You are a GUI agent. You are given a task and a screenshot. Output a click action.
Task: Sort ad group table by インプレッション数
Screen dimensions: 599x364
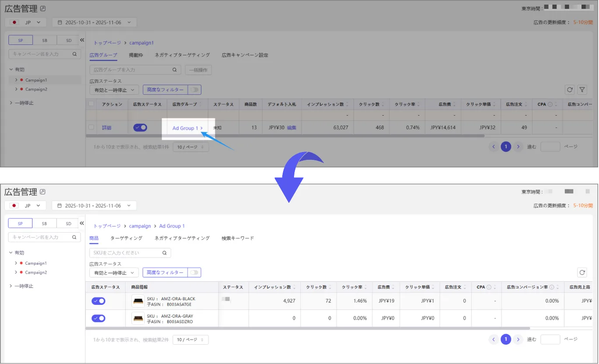tap(347, 105)
